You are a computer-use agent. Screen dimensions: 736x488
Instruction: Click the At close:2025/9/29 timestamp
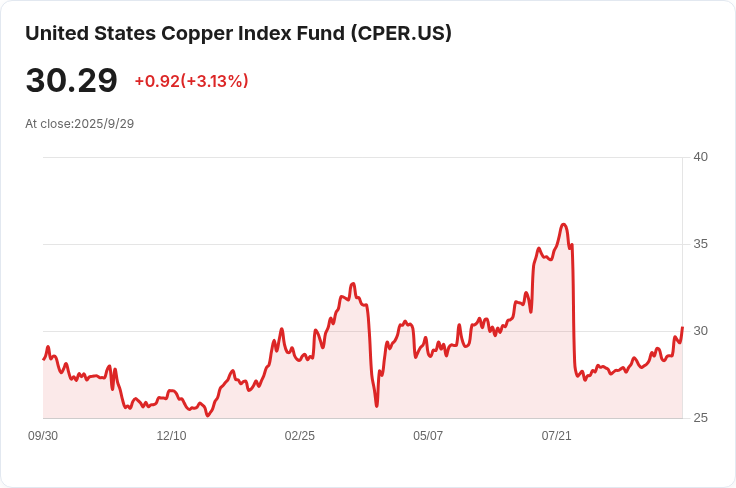coord(79,124)
